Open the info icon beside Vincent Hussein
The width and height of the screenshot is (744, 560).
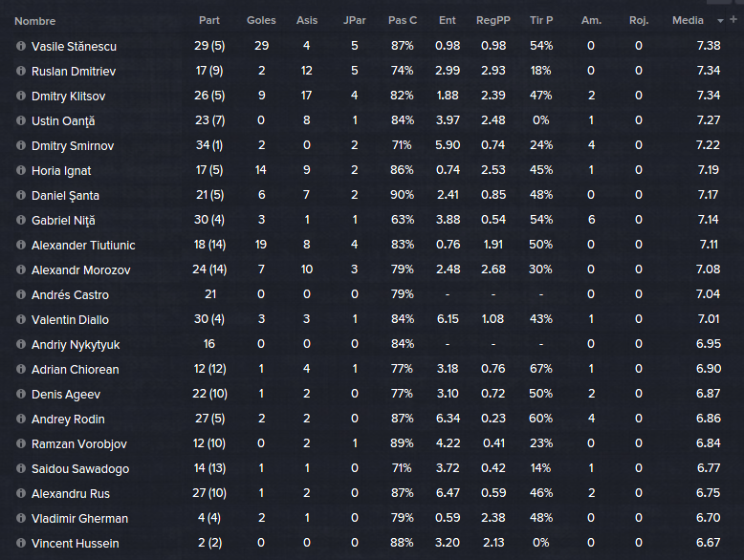point(20,543)
